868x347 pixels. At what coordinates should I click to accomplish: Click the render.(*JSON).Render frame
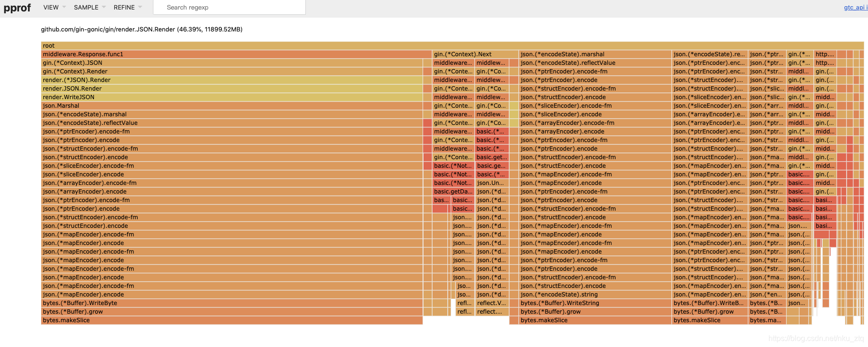[x=232, y=80]
